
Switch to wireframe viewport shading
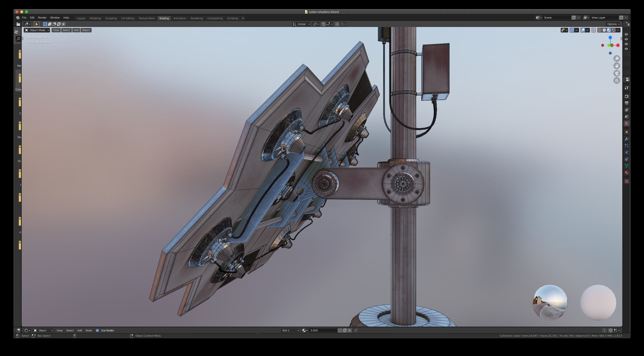point(599,30)
